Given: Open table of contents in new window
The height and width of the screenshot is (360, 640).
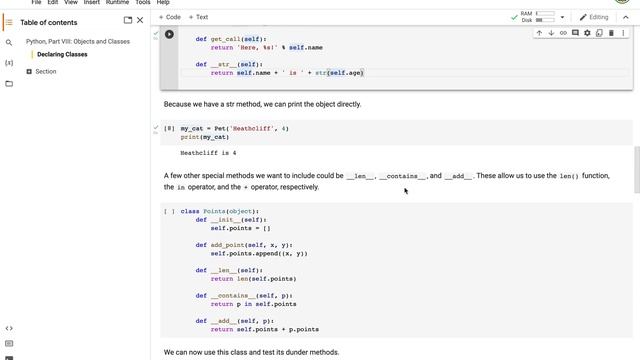Looking at the screenshot, I should [128, 20].
